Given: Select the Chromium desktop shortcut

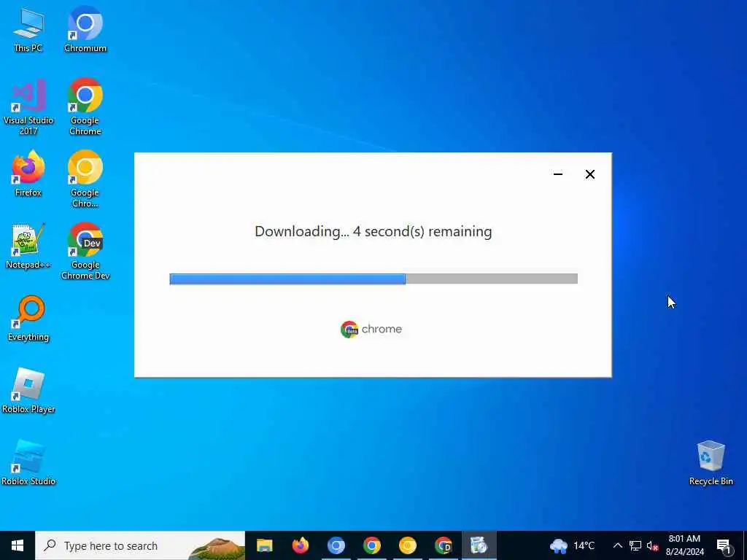Looking at the screenshot, I should tap(85, 29).
